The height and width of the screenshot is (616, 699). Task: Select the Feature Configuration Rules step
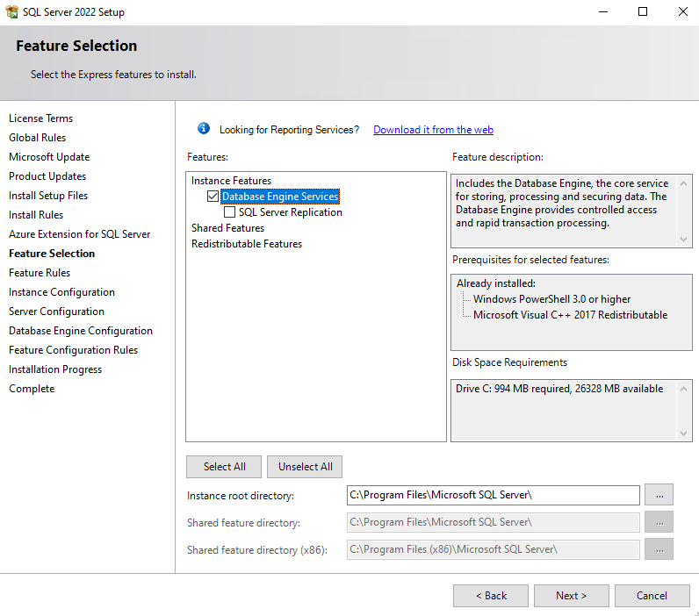(x=73, y=349)
